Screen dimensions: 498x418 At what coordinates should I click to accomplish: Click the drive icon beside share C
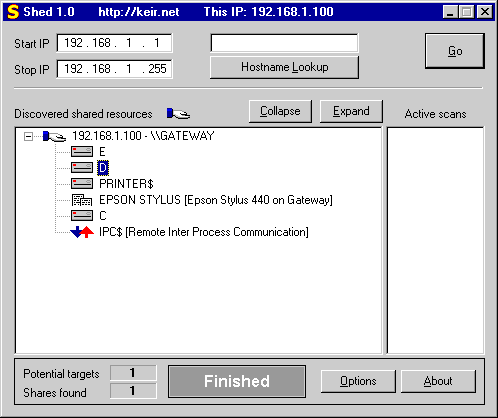[x=82, y=216]
